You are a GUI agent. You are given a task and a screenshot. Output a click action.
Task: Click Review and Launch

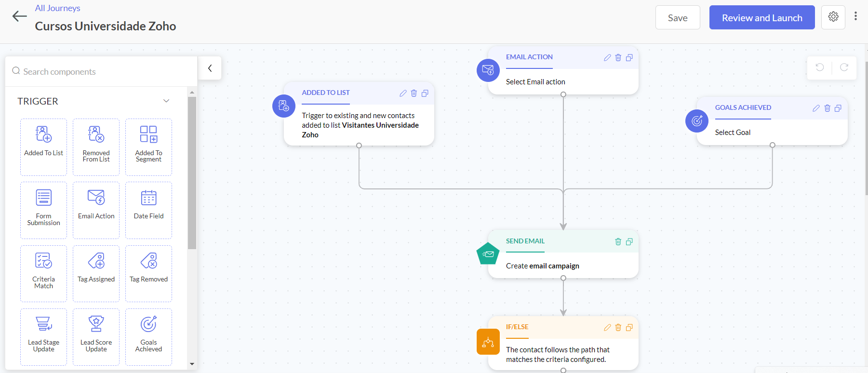tap(761, 18)
